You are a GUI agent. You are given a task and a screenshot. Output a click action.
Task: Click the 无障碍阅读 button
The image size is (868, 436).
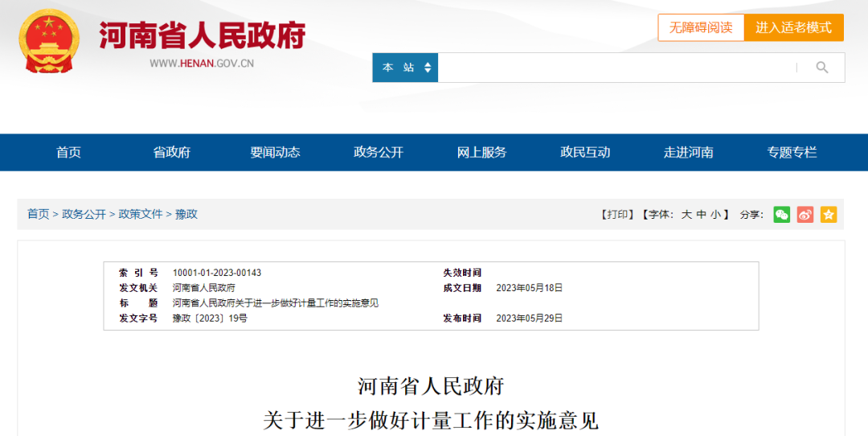[701, 27]
